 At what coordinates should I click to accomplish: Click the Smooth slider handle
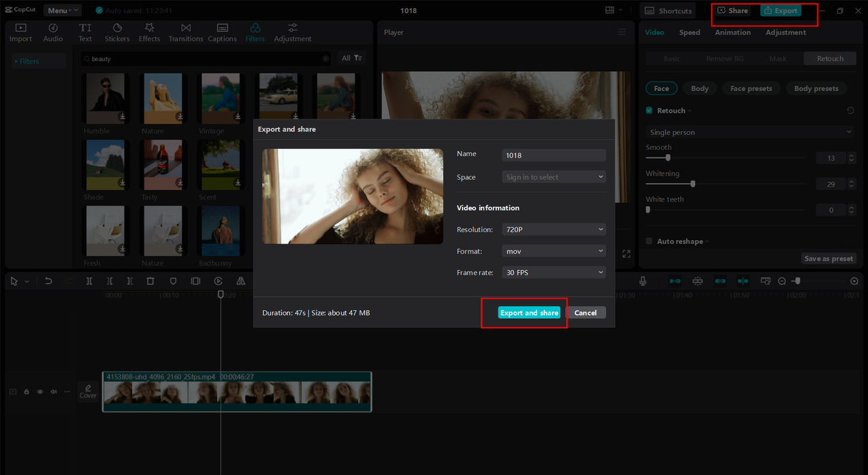pyautogui.click(x=668, y=157)
